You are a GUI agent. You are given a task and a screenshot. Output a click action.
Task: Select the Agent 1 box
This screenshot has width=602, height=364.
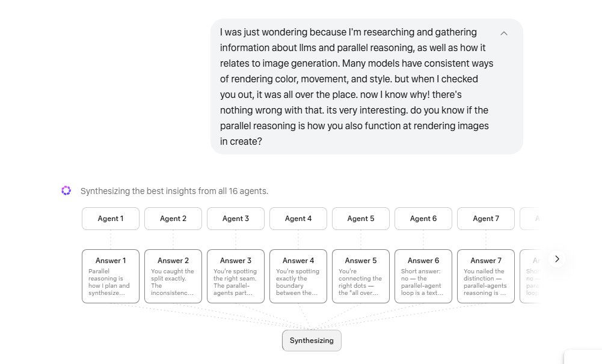pyautogui.click(x=111, y=219)
